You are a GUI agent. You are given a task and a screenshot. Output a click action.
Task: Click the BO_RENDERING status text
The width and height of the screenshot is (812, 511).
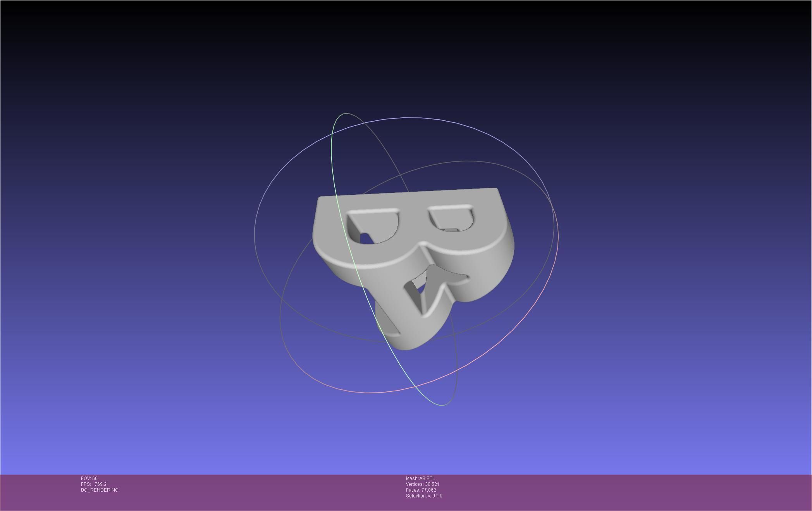tap(100, 490)
